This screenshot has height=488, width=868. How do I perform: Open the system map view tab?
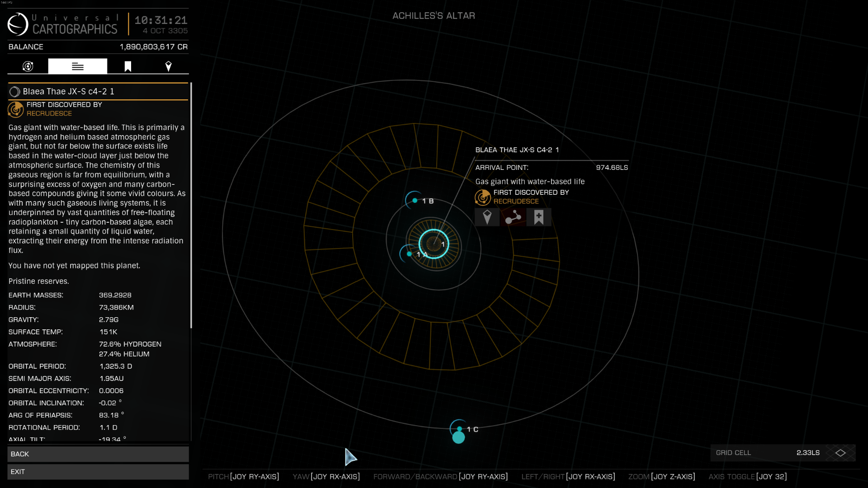click(x=28, y=66)
